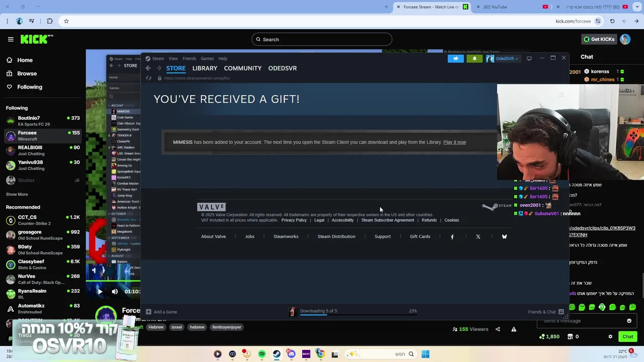Click the X icon in Steam footer
The width and height of the screenshot is (644, 362).
pyautogui.click(x=478, y=237)
